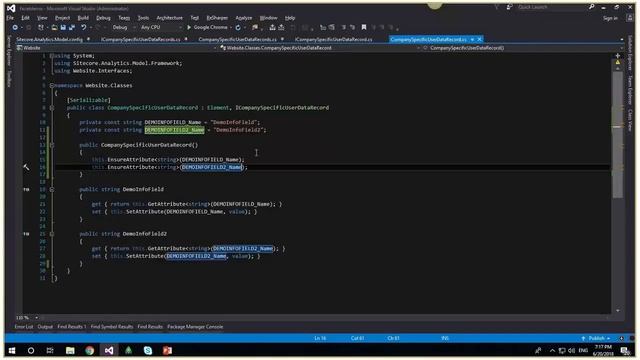
Task: Open Google Chrome from taskbar
Action: 89,350
